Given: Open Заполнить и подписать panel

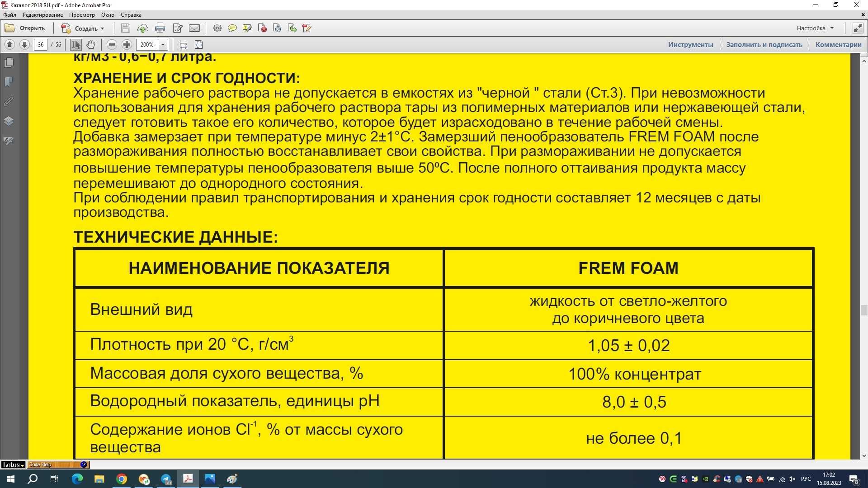Looking at the screenshot, I should pyautogui.click(x=764, y=44).
